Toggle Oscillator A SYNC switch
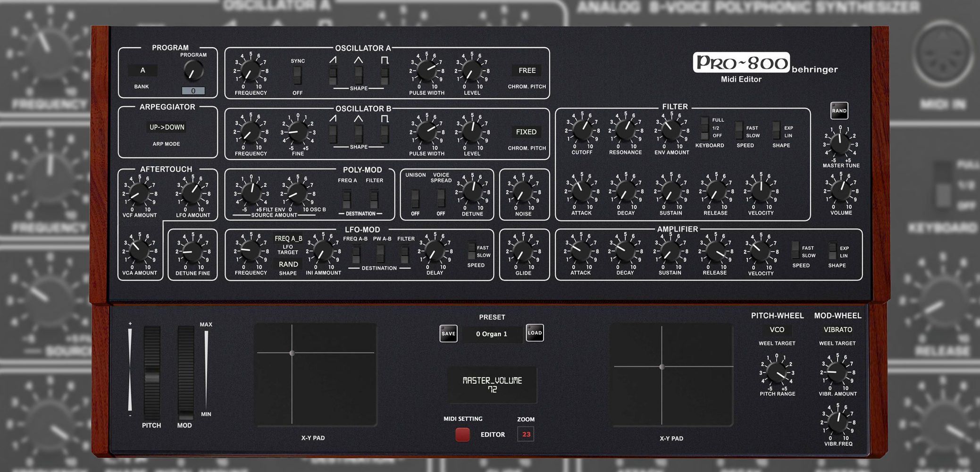 tap(297, 76)
